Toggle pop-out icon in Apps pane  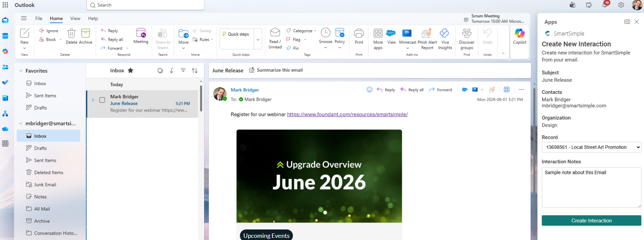pyautogui.click(x=627, y=22)
